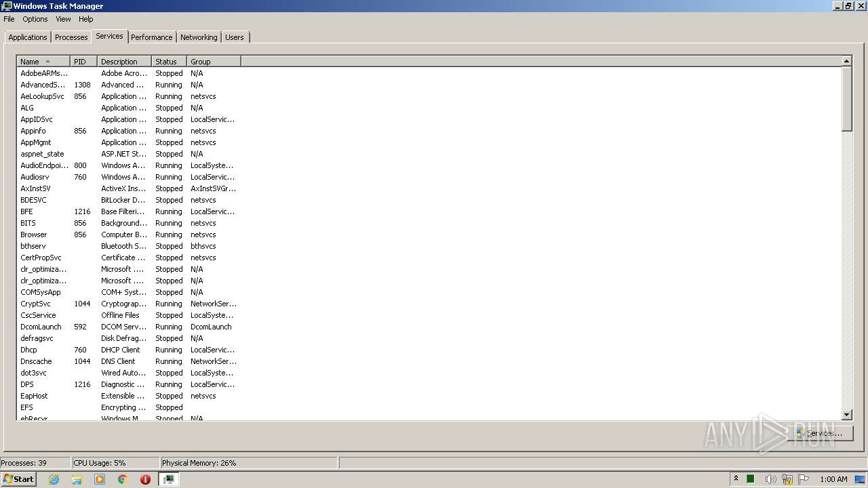Sort by the Group column header
Viewport: 868px width, 488px height.
click(214, 62)
